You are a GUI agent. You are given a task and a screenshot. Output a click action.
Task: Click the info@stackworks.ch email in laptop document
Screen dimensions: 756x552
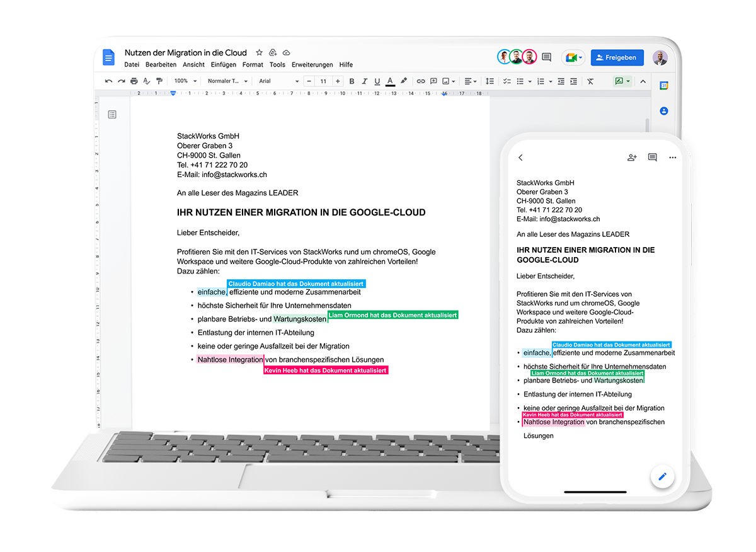236,175
